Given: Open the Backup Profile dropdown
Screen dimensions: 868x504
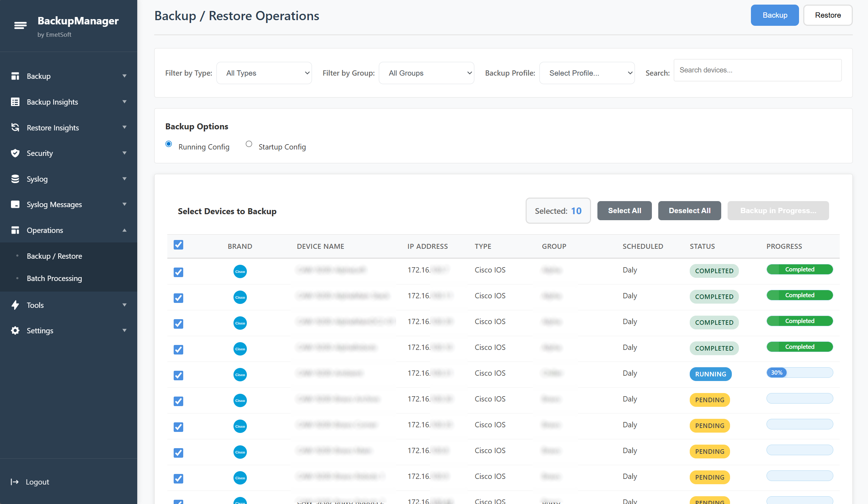Looking at the screenshot, I should [587, 73].
